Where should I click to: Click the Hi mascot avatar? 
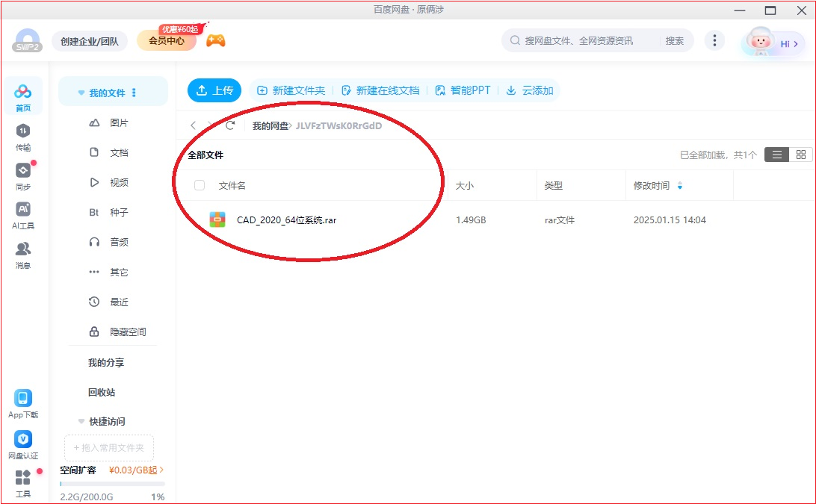click(x=759, y=42)
